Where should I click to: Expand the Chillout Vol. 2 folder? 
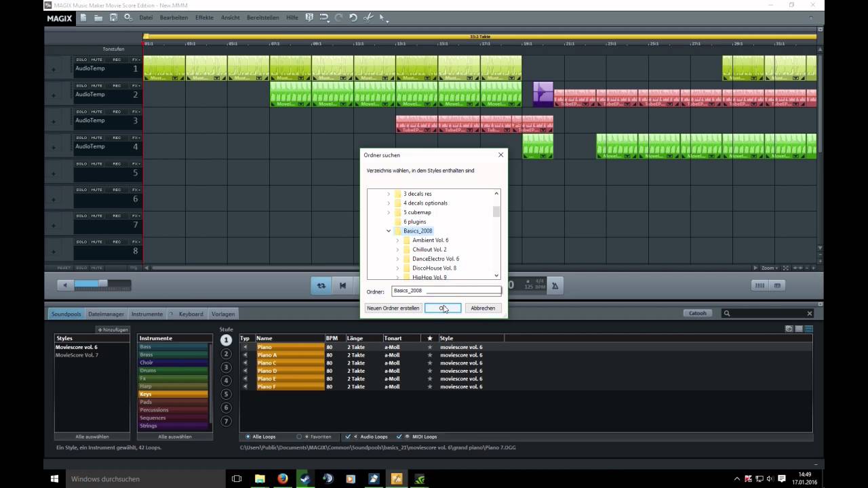(x=397, y=249)
